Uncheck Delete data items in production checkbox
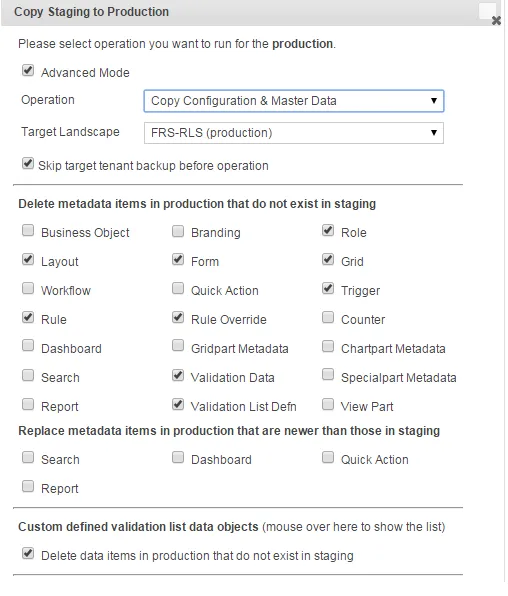Viewport: 508px width, 596px height. coord(28,553)
